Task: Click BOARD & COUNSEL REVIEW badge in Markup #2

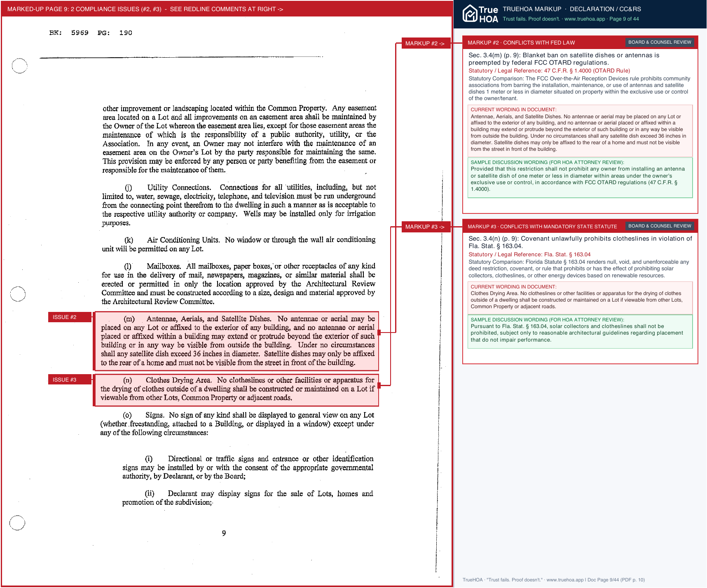Action: (660, 42)
